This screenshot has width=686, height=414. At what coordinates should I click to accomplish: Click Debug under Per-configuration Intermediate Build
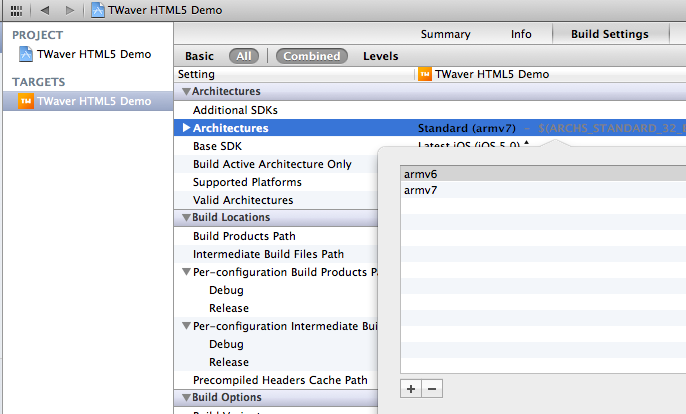point(226,344)
